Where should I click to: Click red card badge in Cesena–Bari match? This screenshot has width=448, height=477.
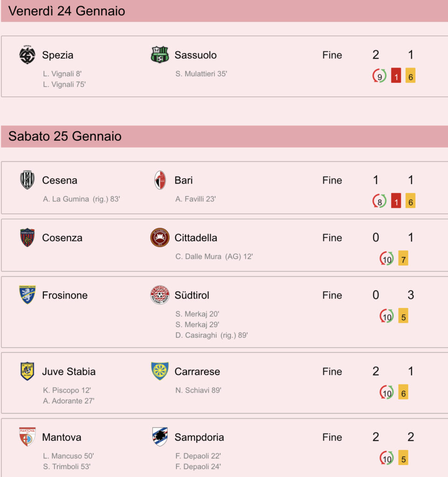pyautogui.click(x=396, y=201)
